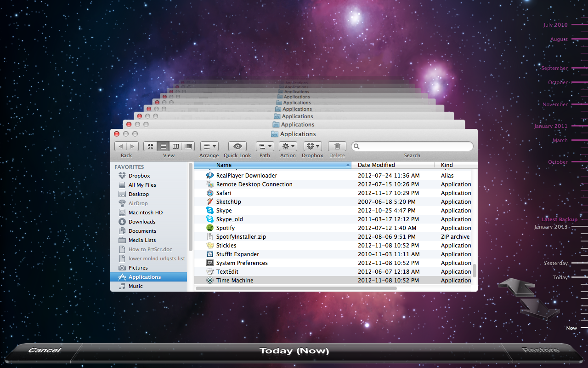
Task: Go back with the left Back arrow
Action: point(120,146)
